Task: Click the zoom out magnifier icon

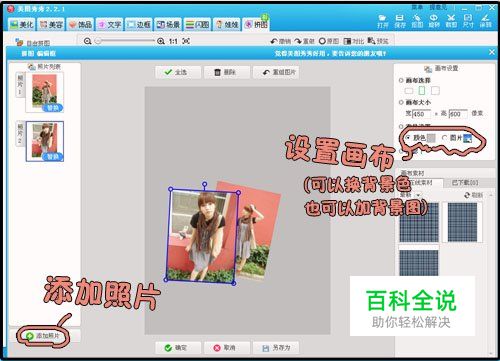Action: 87,41
